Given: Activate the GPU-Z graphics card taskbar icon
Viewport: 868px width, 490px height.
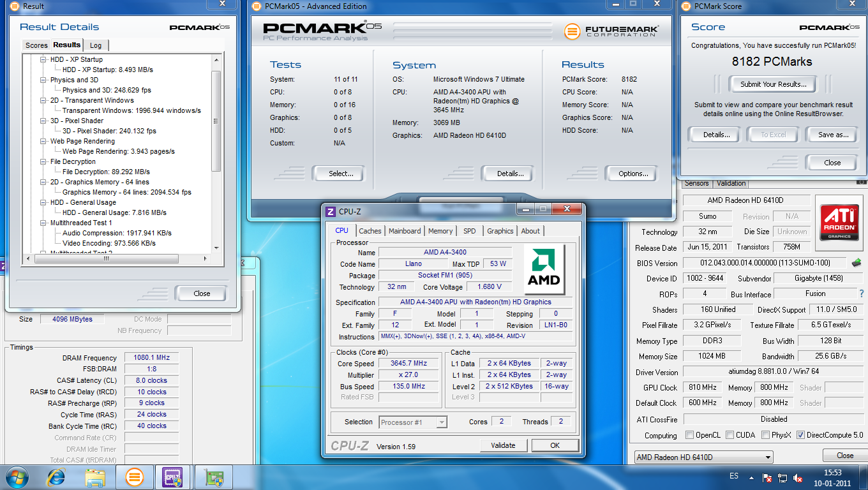Looking at the screenshot, I should coord(213,477).
